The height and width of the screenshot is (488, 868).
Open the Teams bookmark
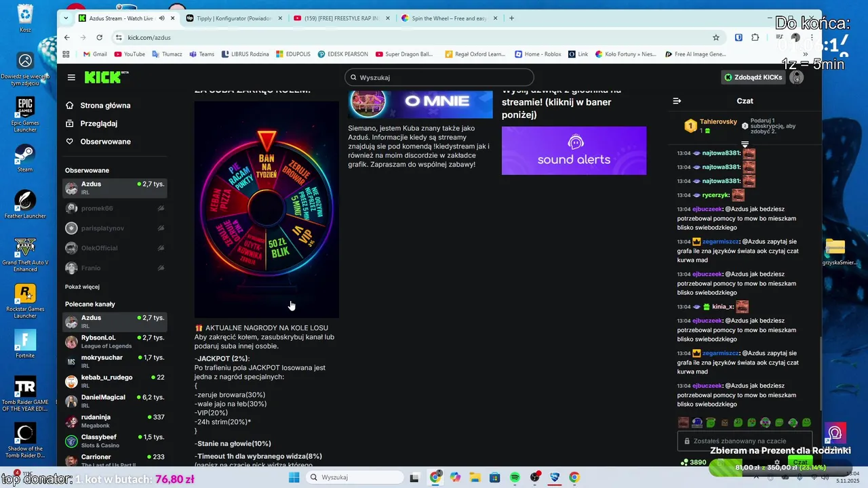click(x=201, y=54)
